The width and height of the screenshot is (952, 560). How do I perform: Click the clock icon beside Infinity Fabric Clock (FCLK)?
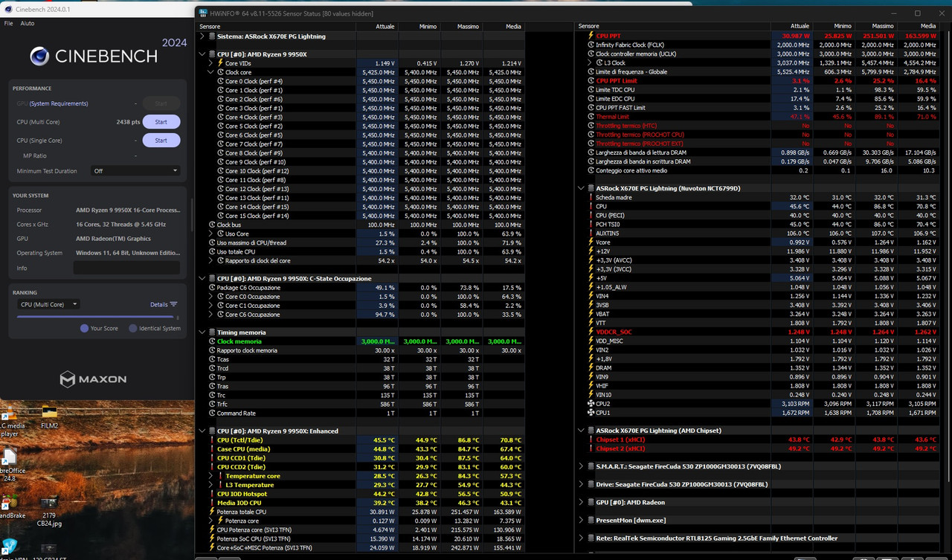[591, 45]
